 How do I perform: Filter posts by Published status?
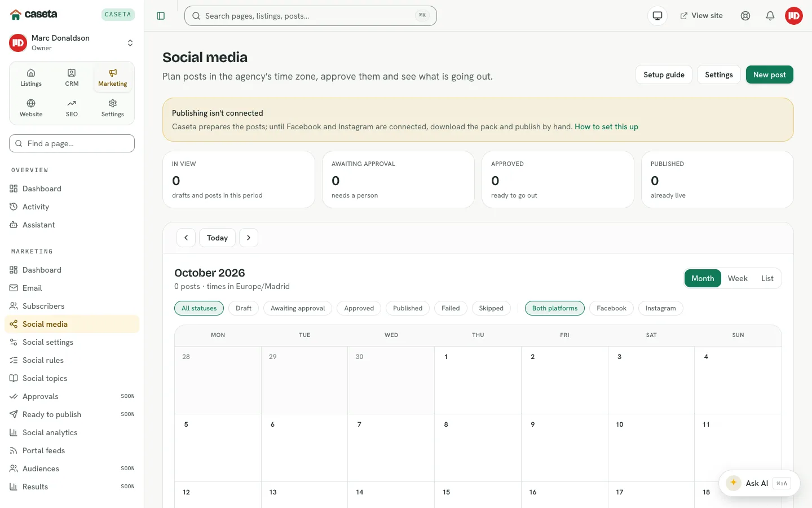408,308
